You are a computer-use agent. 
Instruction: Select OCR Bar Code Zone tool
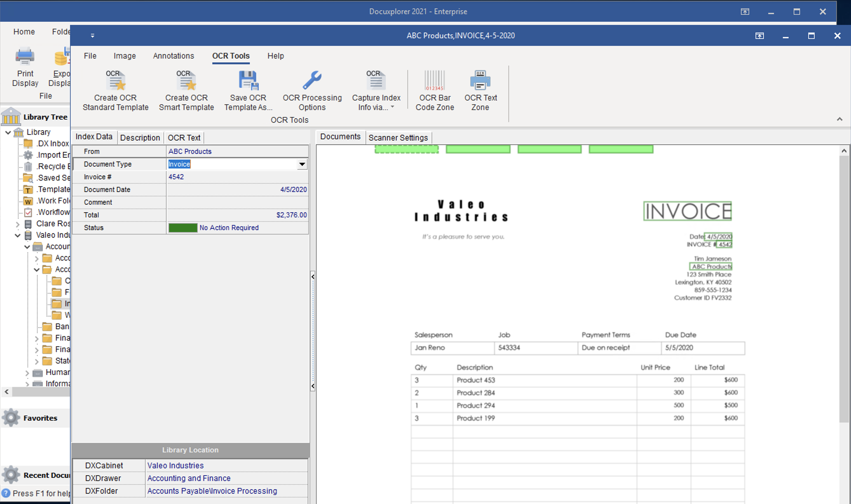click(x=435, y=81)
